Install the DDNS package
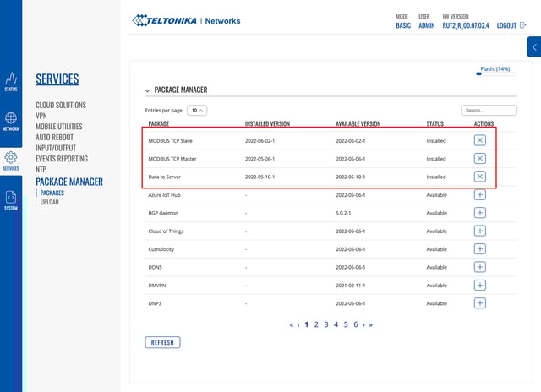541x392 pixels. pyautogui.click(x=479, y=267)
